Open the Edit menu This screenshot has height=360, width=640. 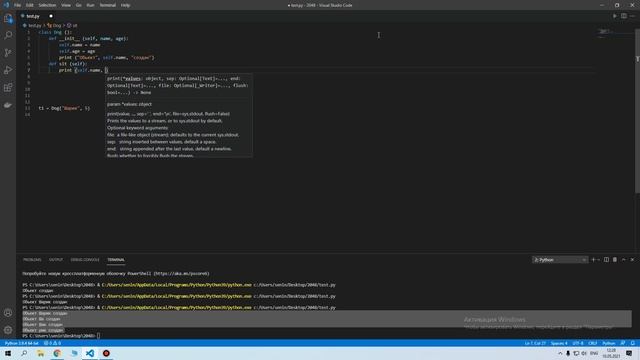[x=29, y=5]
